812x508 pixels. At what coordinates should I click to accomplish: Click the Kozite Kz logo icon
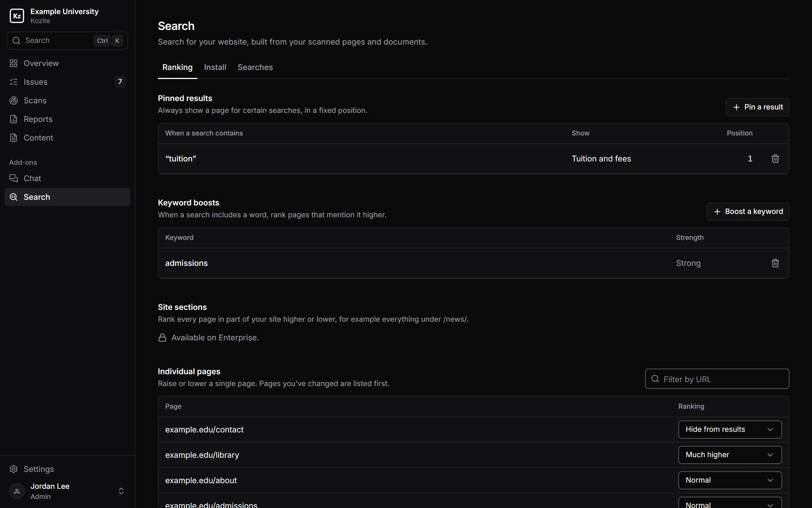click(x=17, y=16)
